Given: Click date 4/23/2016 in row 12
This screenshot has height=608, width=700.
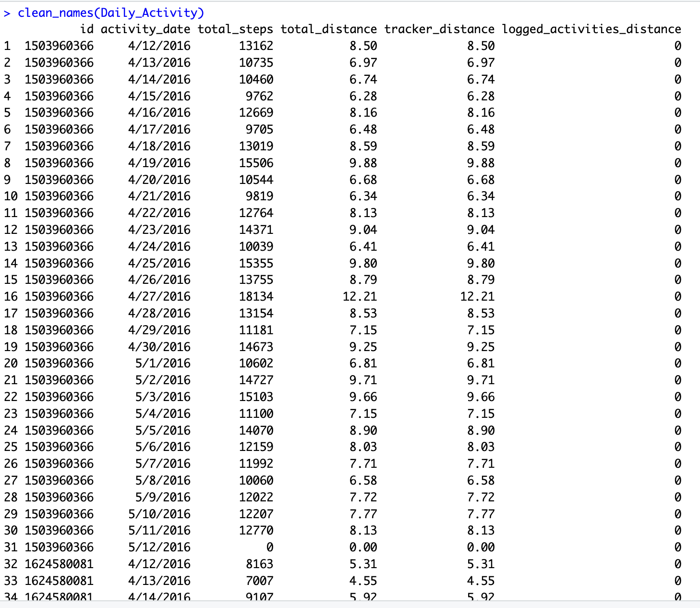Looking at the screenshot, I should click(159, 230).
